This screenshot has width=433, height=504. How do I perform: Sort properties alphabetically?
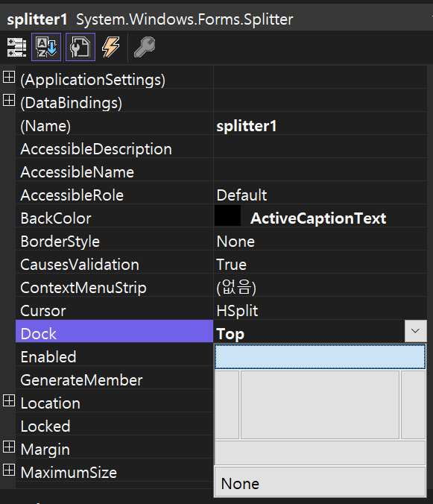click(46, 47)
